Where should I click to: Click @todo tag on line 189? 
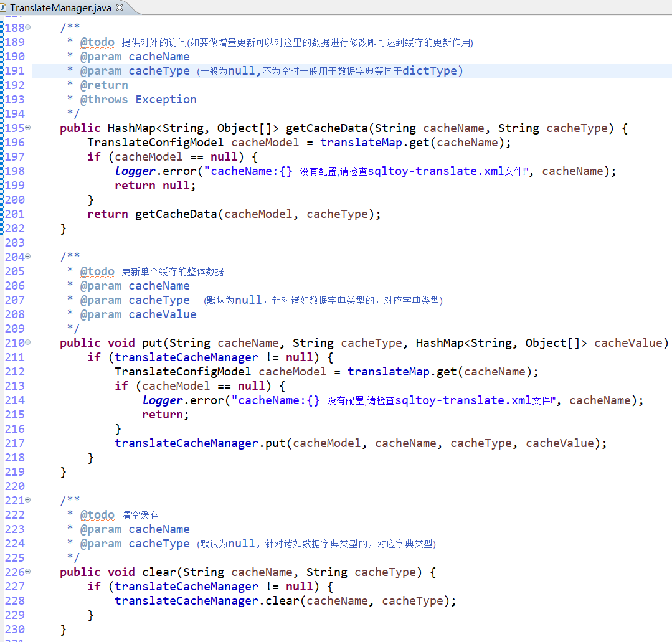[x=97, y=42]
